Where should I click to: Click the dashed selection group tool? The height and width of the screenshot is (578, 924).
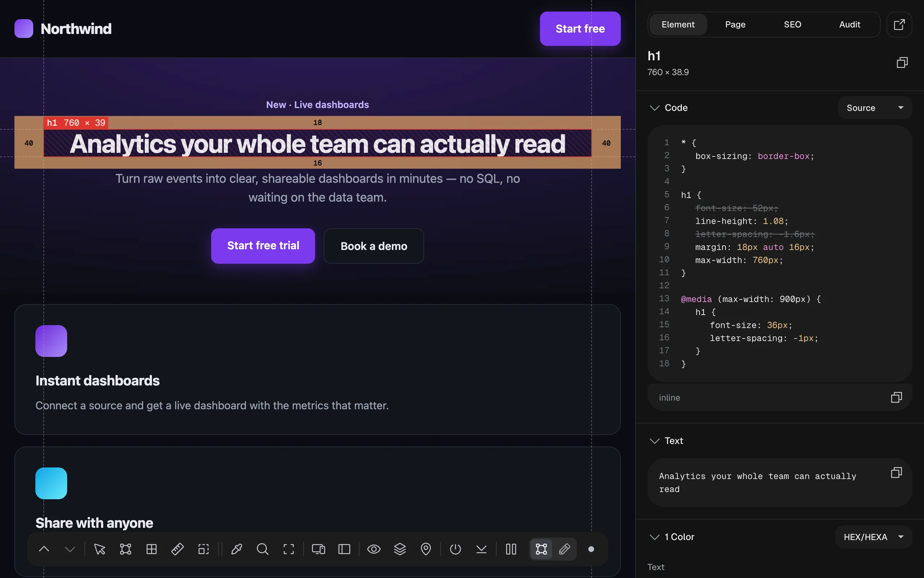[204, 549]
